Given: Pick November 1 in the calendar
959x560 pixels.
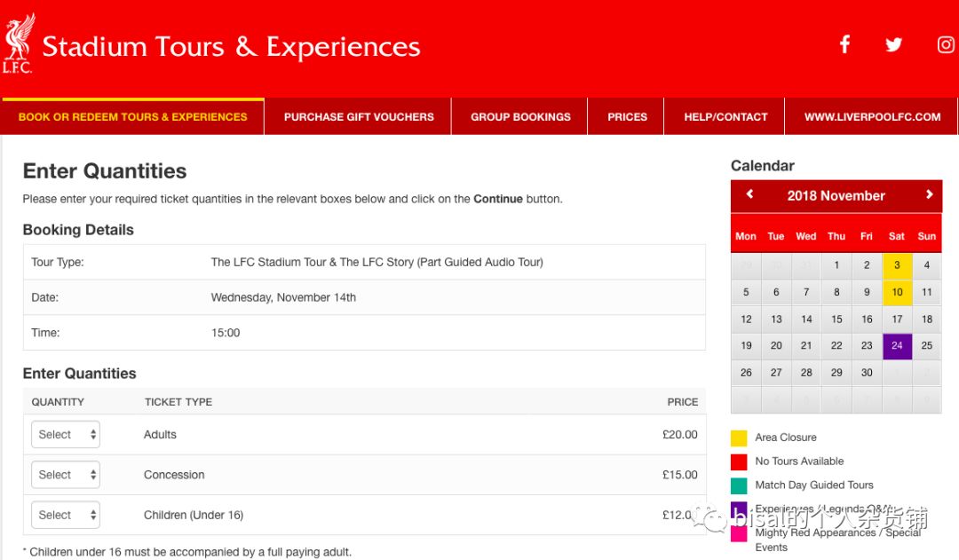Looking at the screenshot, I should coord(836,265).
